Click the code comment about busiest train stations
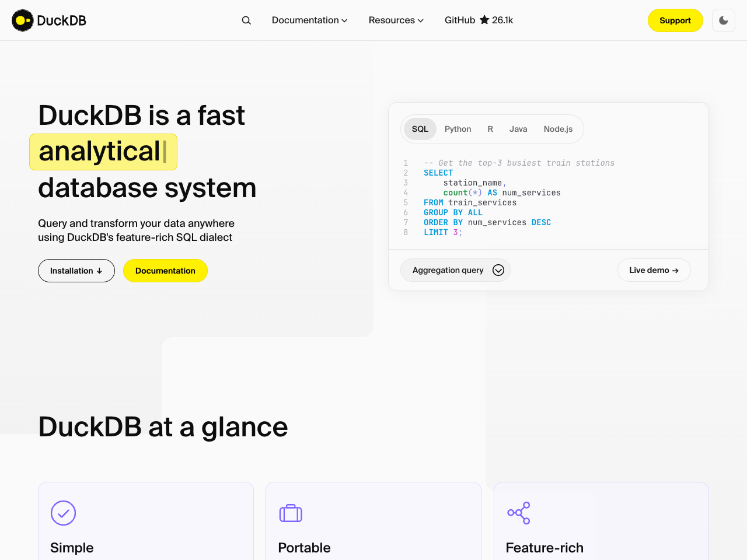This screenshot has width=747, height=560. (x=519, y=163)
